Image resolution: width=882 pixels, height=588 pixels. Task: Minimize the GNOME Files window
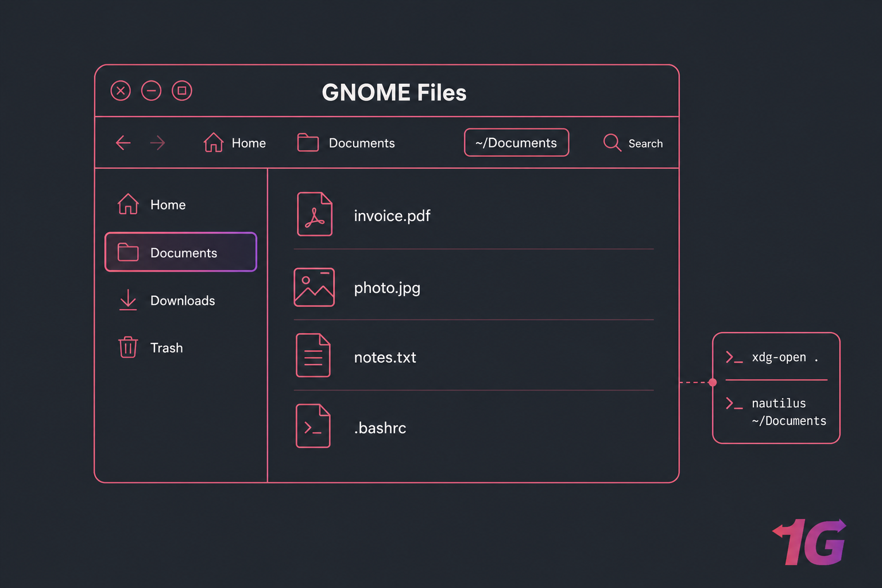point(152,91)
